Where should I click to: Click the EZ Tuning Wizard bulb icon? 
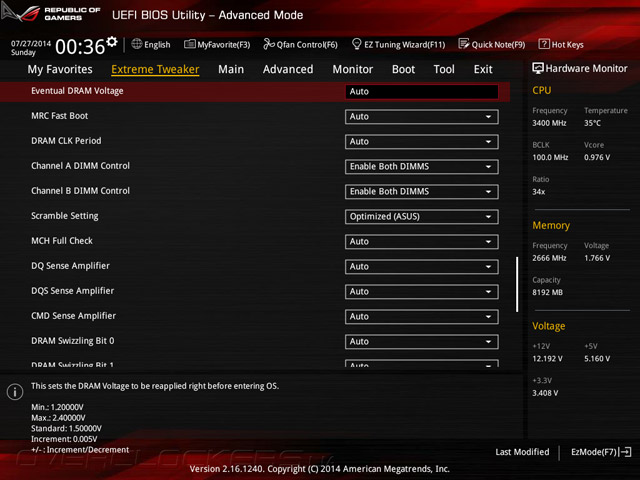click(x=356, y=44)
